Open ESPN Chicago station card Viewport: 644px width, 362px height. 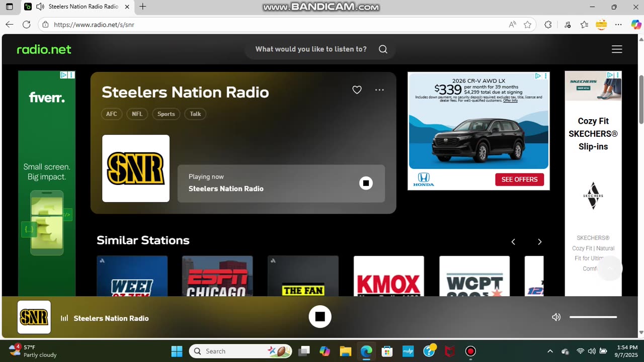(x=217, y=276)
